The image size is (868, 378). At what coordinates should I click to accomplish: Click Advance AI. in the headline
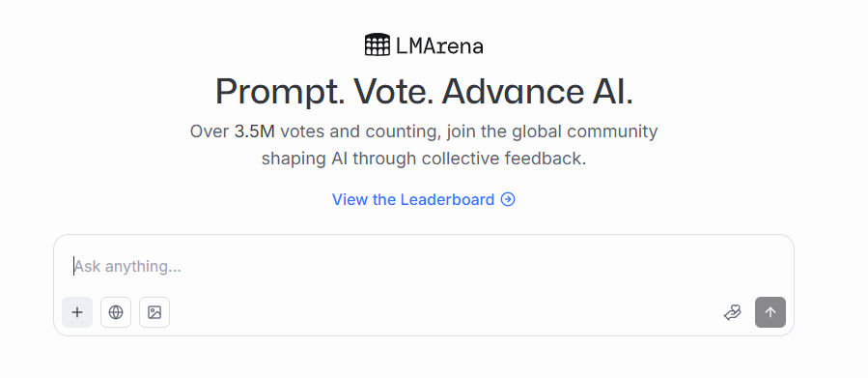click(537, 92)
